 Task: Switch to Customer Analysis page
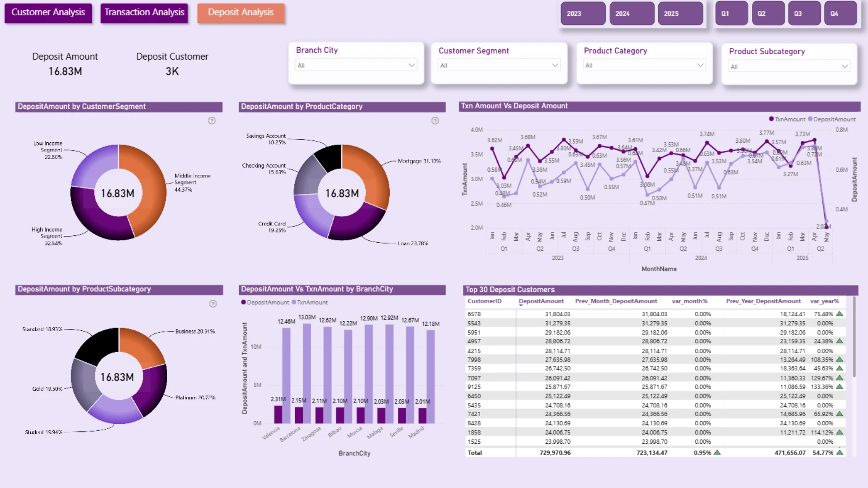[x=48, y=13]
